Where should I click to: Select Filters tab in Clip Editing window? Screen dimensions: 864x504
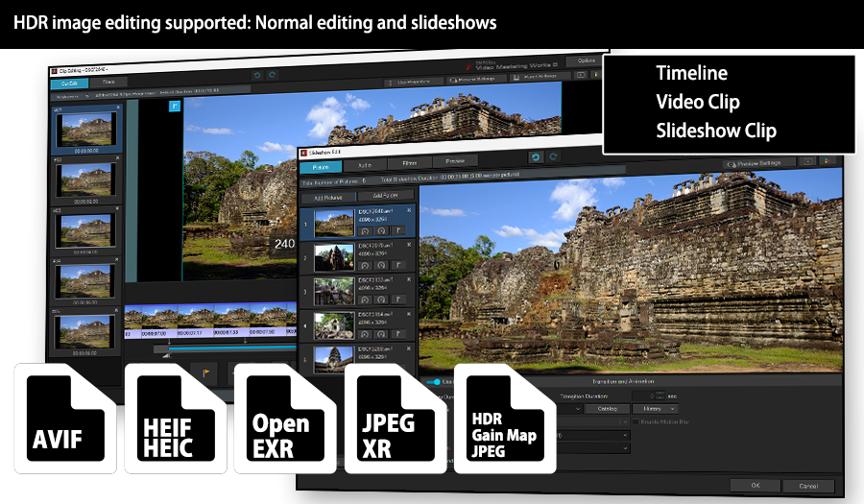[x=108, y=82]
